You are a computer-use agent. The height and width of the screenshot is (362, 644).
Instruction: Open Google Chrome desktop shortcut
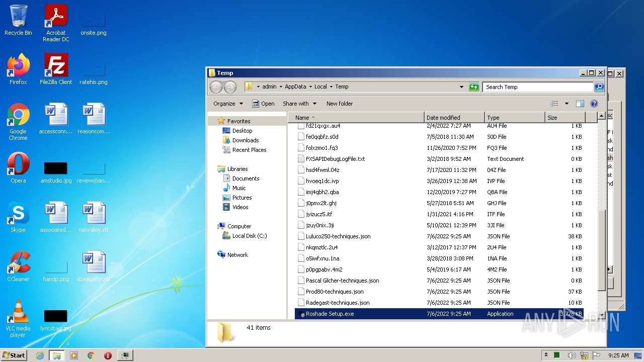click(x=18, y=122)
